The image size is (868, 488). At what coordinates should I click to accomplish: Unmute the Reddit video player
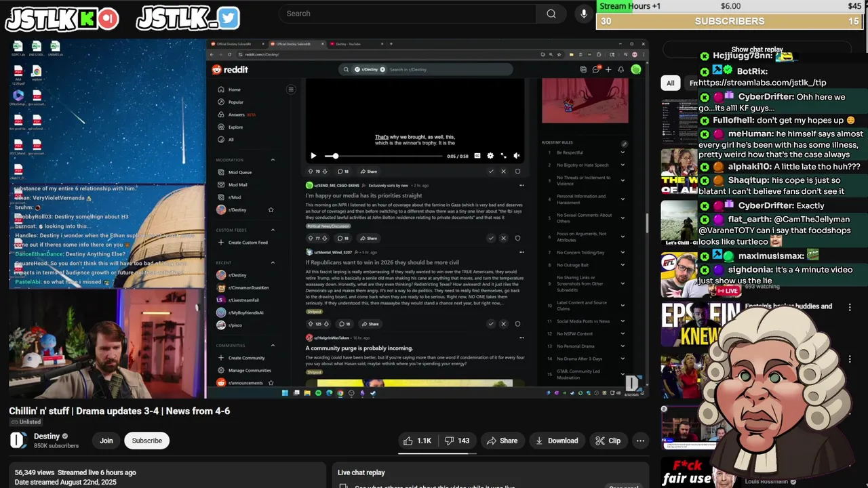[x=517, y=156]
